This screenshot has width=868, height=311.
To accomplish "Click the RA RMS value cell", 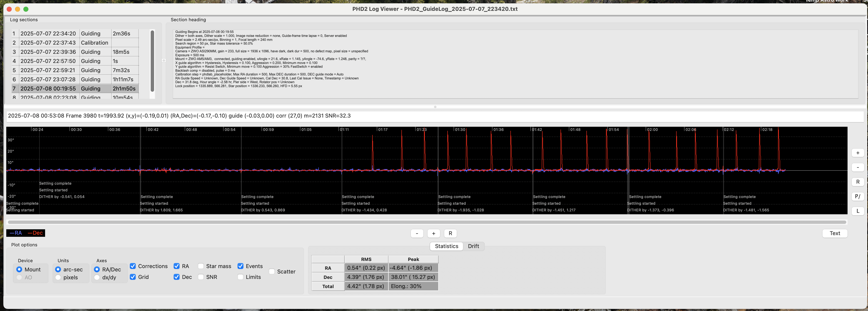I will coord(366,268).
